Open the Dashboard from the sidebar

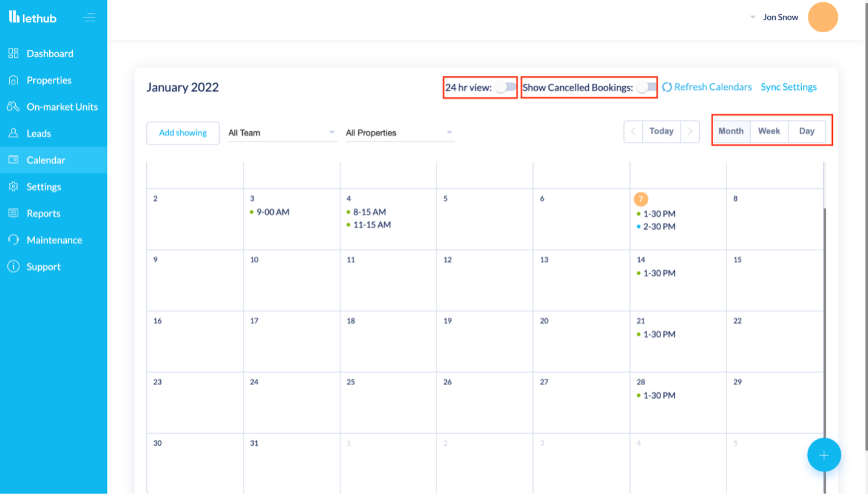pyautogui.click(x=50, y=53)
